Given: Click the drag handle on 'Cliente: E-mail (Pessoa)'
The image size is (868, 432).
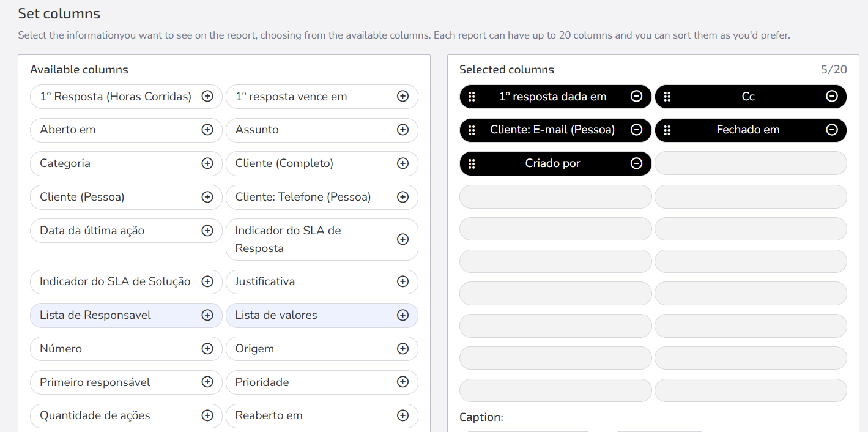Looking at the screenshot, I should 472,130.
